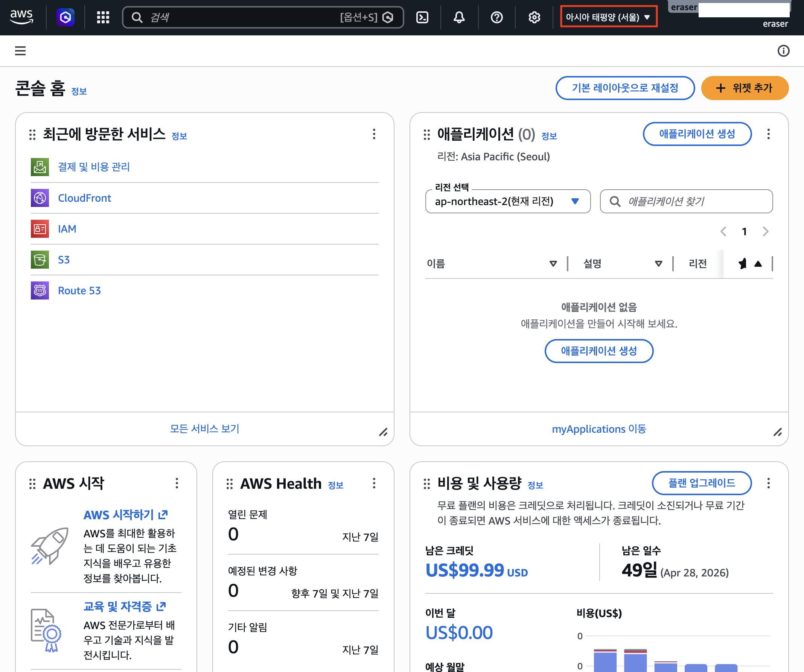
Task: Expand the 아시아 태평양 (서울) region selector
Action: point(608,17)
